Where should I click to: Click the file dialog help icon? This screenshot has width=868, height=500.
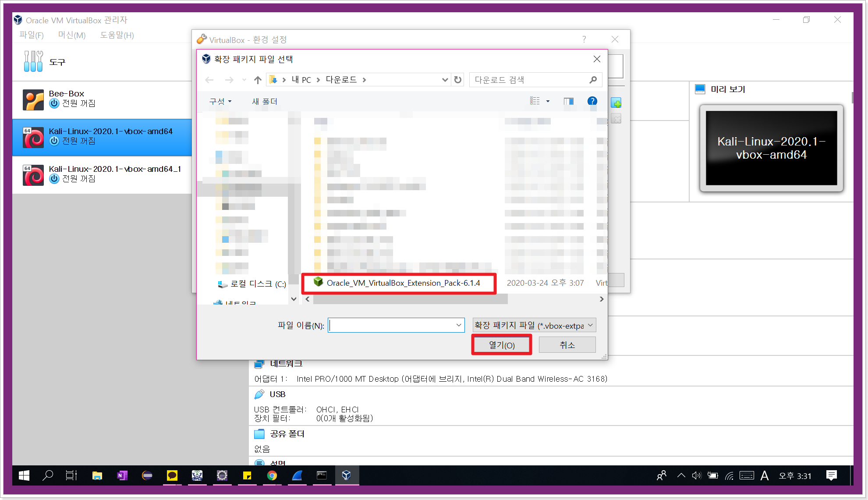pyautogui.click(x=592, y=101)
